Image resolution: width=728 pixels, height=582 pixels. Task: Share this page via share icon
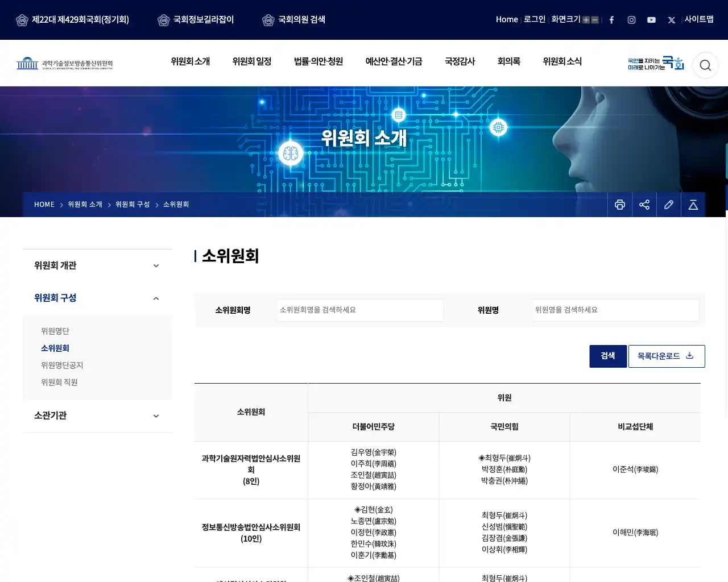tap(644, 205)
